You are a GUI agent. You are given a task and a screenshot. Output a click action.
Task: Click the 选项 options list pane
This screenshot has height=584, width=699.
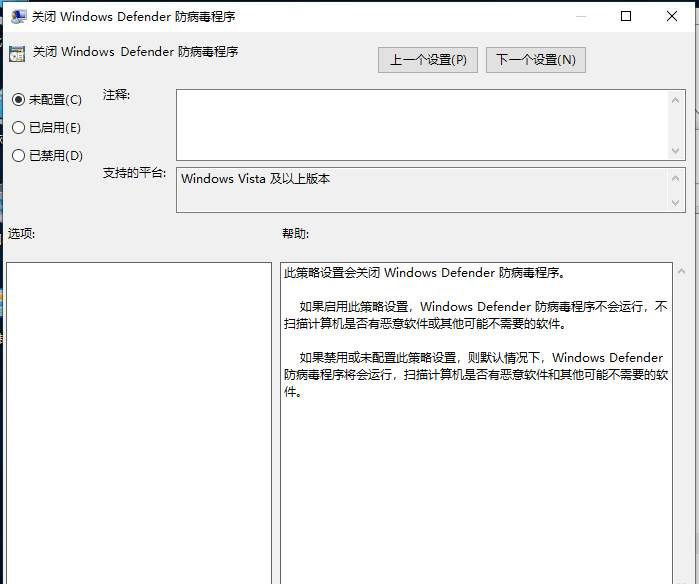pos(139,423)
